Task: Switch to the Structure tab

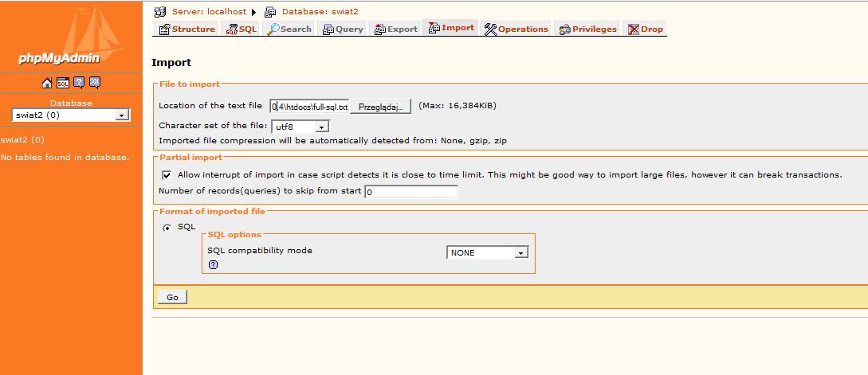Action: [x=187, y=29]
